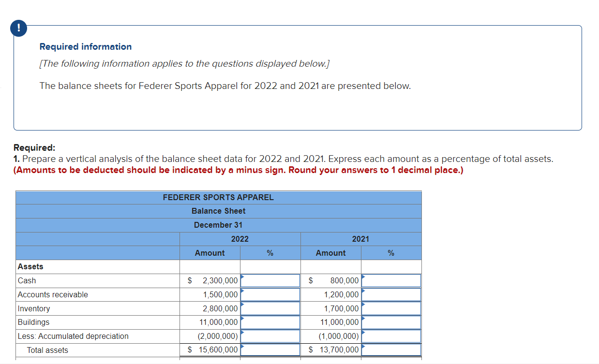Fill in the 2022 Cash percentage field

270,280
